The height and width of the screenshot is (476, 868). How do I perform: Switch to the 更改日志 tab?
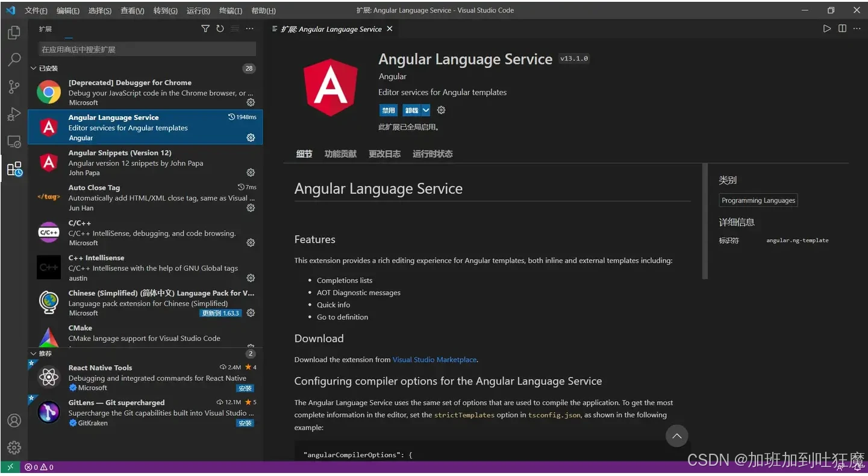coord(384,154)
